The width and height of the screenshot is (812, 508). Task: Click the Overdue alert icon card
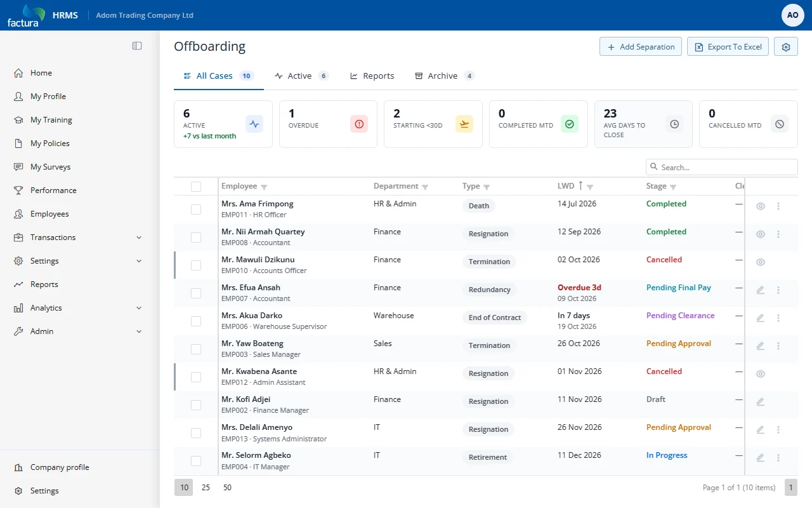359,124
